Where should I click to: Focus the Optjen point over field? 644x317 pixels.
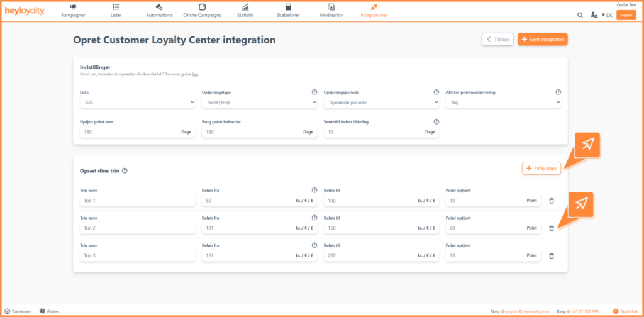click(138, 132)
